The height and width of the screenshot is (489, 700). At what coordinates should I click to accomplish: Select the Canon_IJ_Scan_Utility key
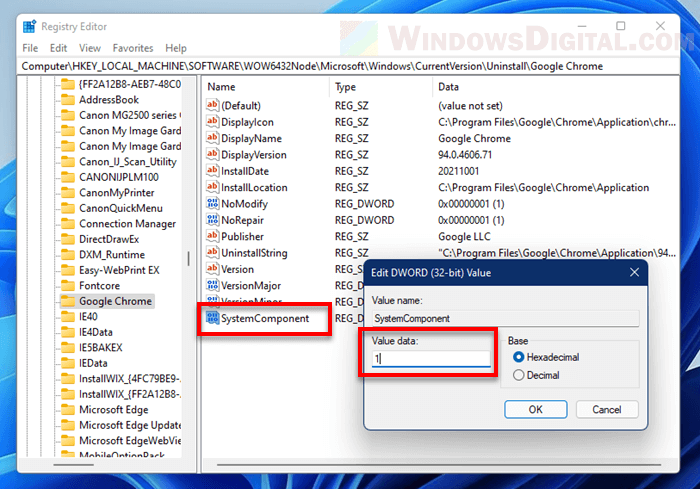coord(128,162)
